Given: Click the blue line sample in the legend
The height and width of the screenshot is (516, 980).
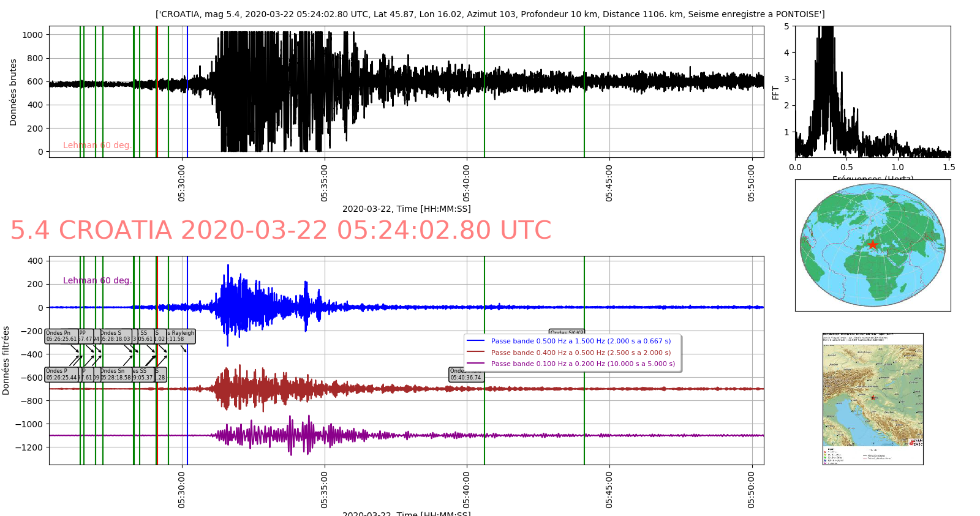Looking at the screenshot, I should [475, 341].
